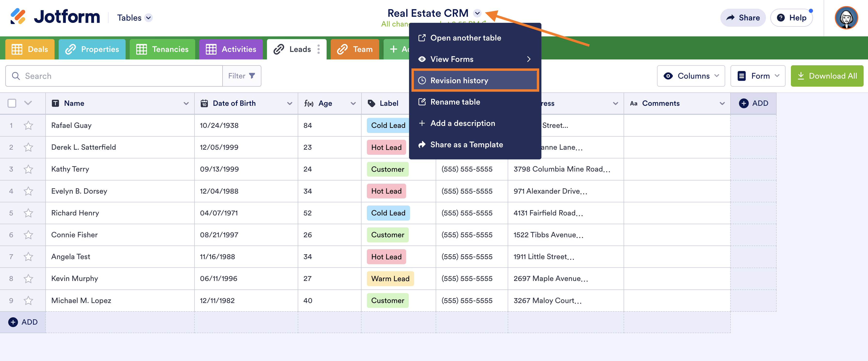
Task: Click the Share button
Action: pos(743,18)
